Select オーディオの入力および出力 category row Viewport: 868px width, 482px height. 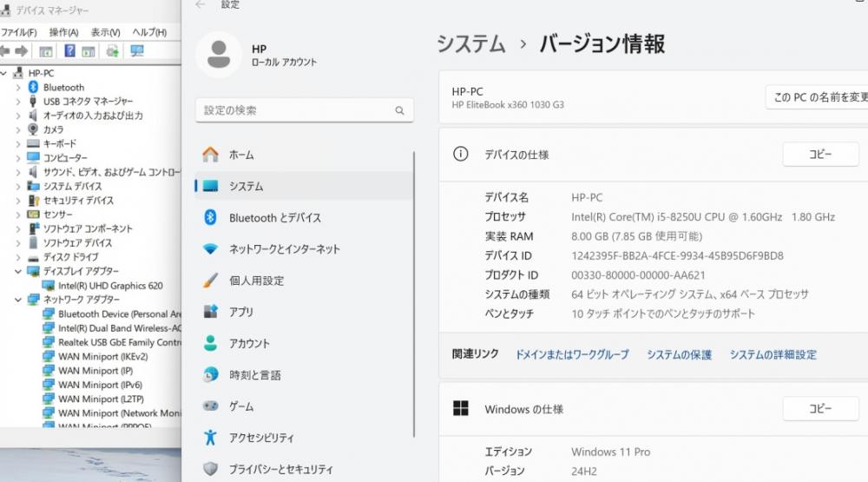click(93, 116)
